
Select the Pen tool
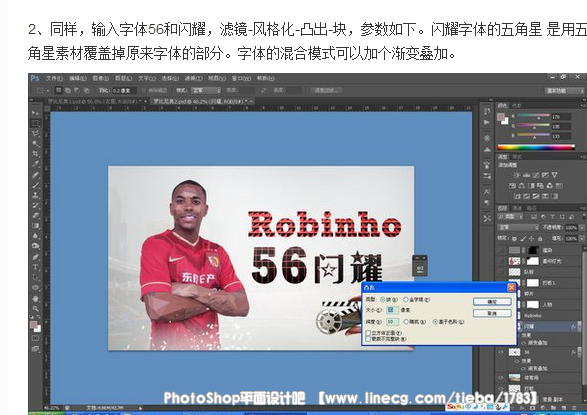pos(36,257)
